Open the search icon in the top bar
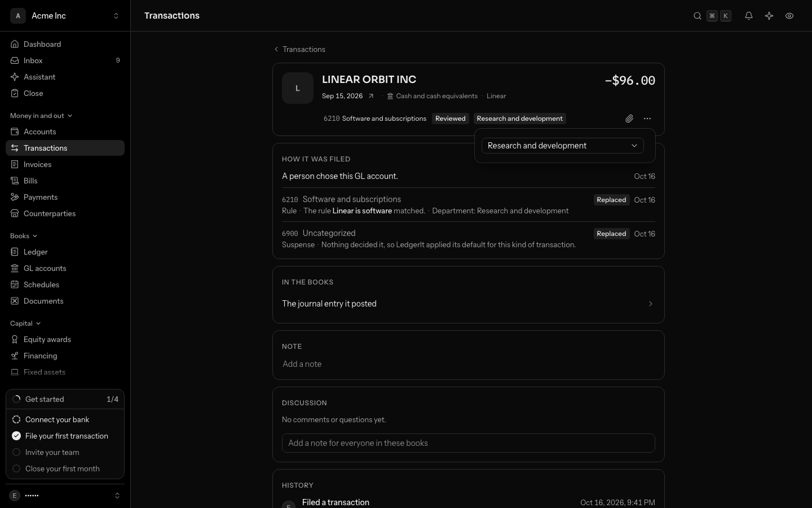The width and height of the screenshot is (812, 508). pyautogui.click(x=698, y=16)
